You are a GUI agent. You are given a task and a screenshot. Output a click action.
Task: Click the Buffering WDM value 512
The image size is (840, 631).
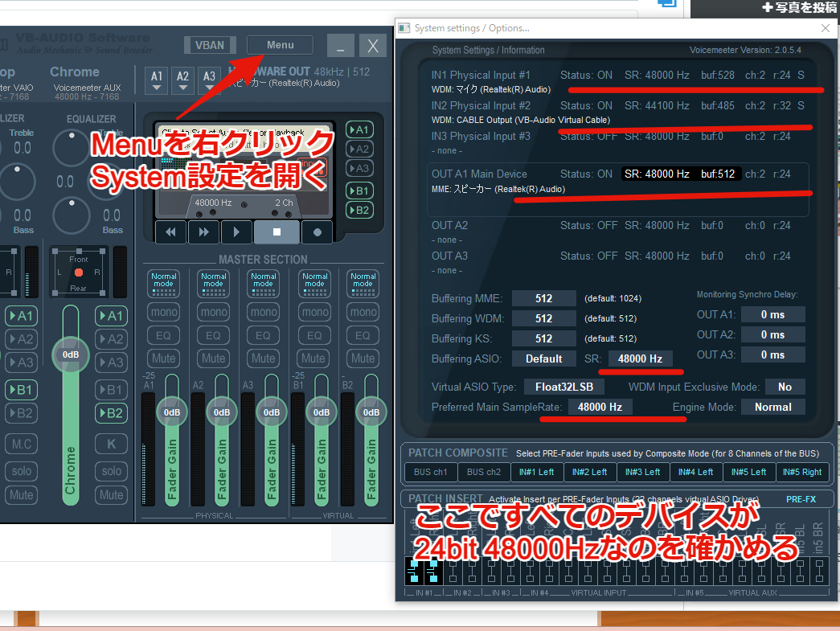click(x=543, y=318)
